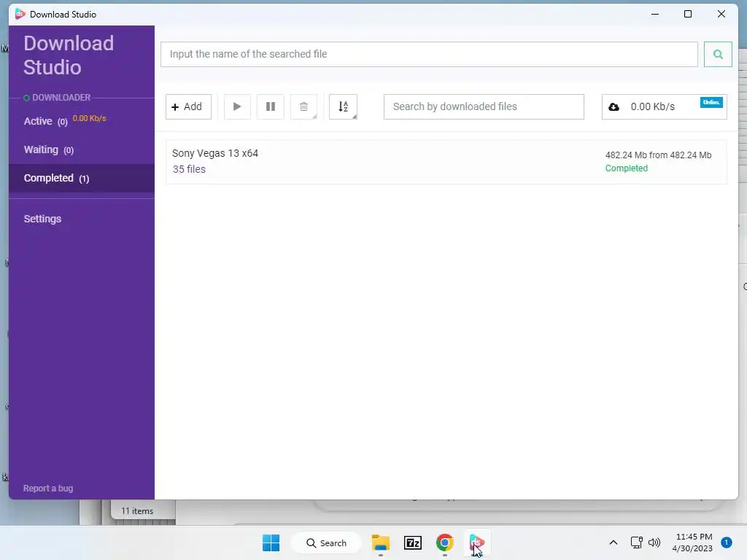Viewport: 747px width, 560px height.
Task: Click the cloud download speed icon
Action: (614, 106)
